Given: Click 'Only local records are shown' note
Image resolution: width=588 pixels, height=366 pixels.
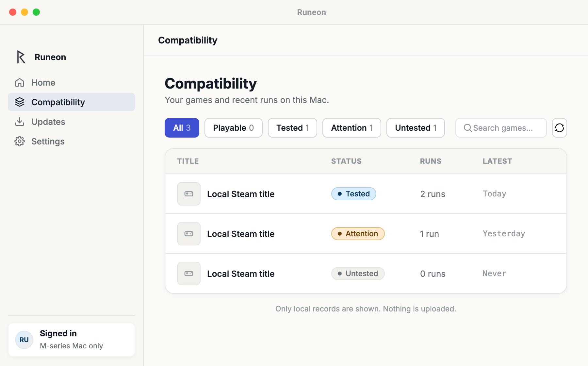Looking at the screenshot, I should pos(366,309).
